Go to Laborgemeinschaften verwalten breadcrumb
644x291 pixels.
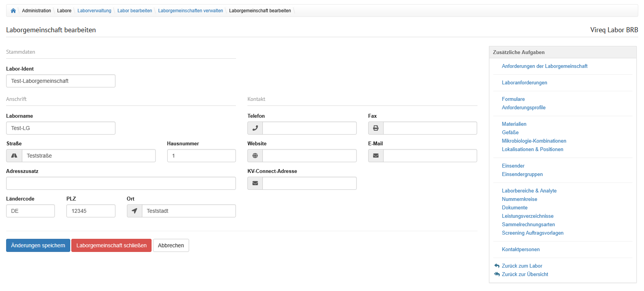(190, 11)
